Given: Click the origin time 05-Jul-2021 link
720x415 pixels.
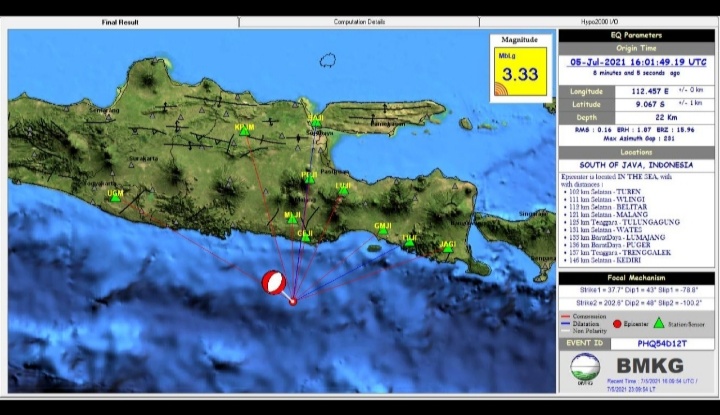Looking at the screenshot, I should [637, 62].
